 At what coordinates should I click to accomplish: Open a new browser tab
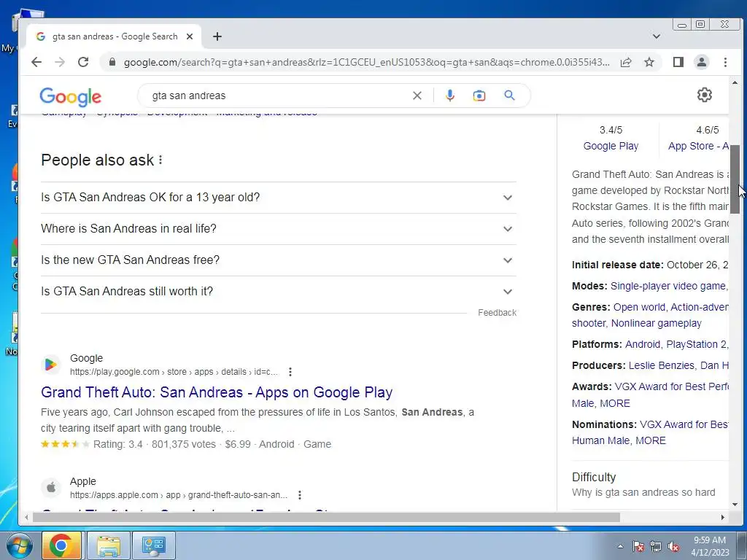[x=217, y=36]
